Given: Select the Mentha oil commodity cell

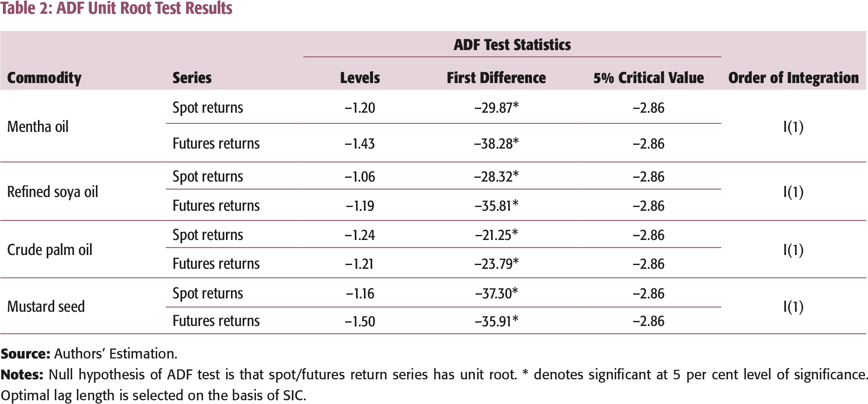Looking at the screenshot, I should click(38, 126).
